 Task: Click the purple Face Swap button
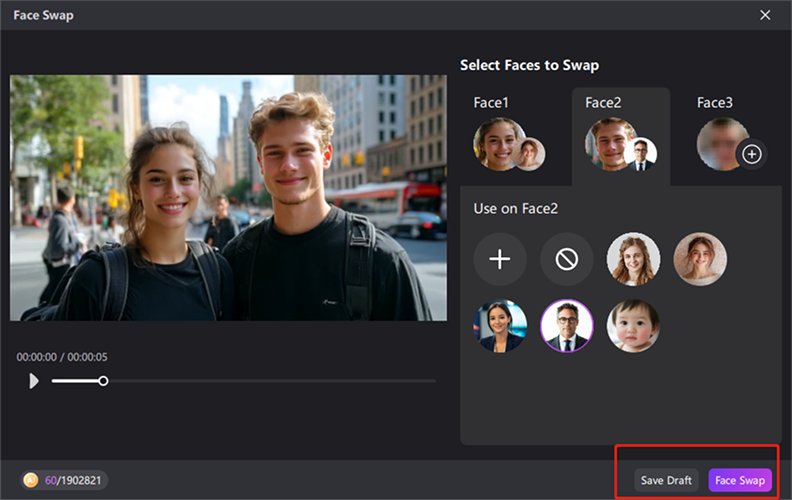pyautogui.click(x=740, y=481)
